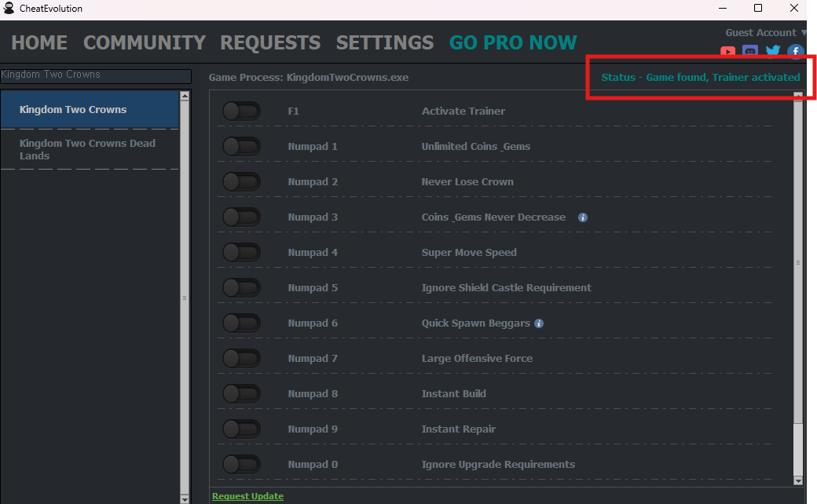Go to the HOME tab
The width and height of the screenshot is (817, 504).
pyautogui.click(x=39, y=42)
